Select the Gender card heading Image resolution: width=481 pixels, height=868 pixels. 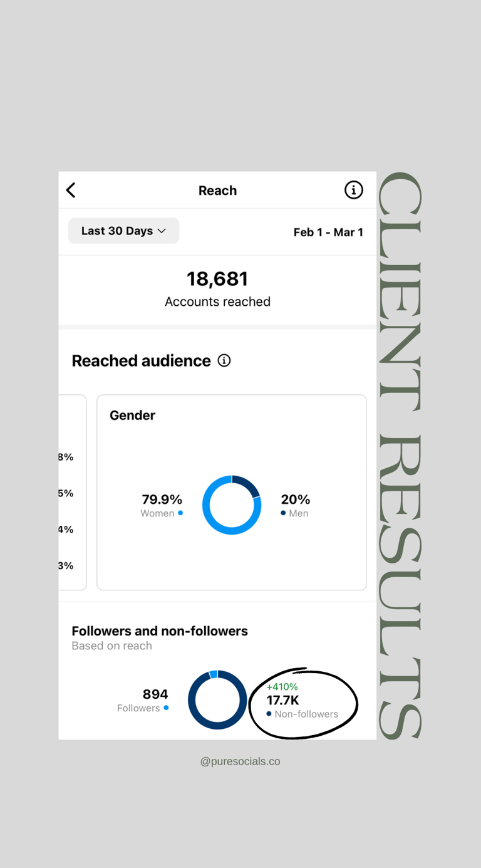pyautogui.click(x=132, y=415)
